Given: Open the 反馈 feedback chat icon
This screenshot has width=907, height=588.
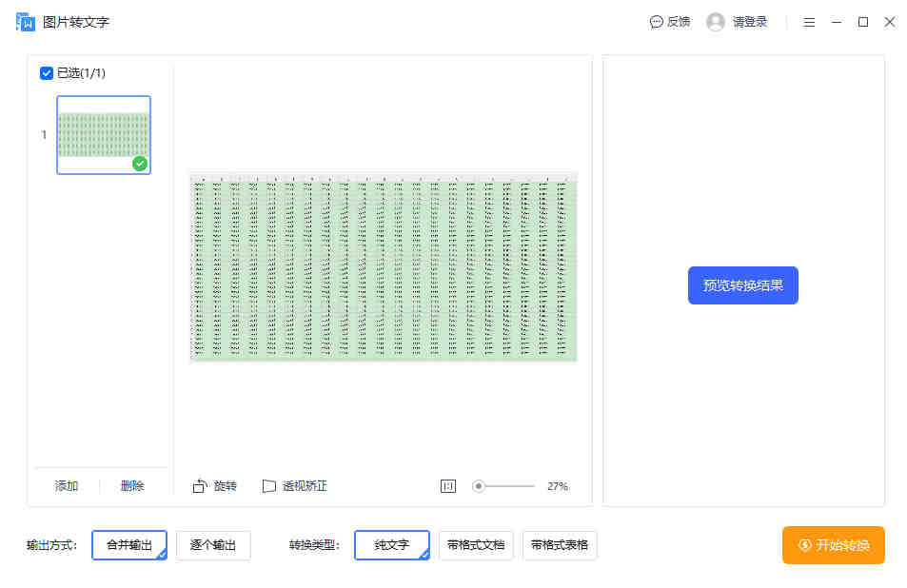Looking at the screenshot, I should point(656,22).
